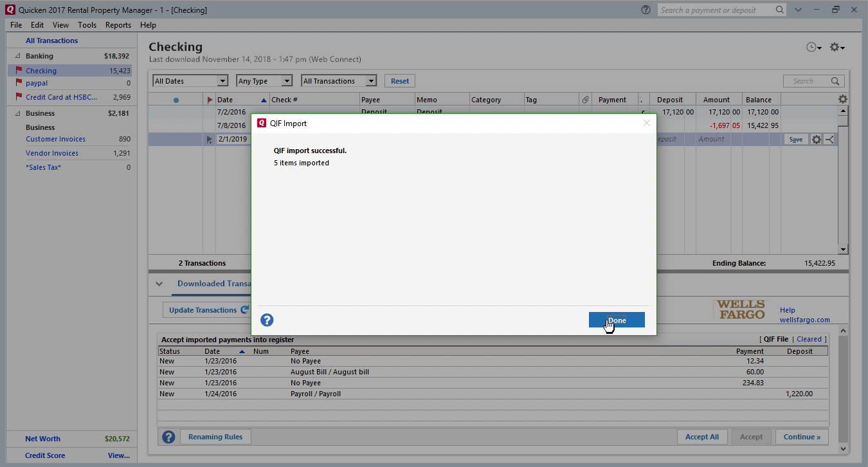
Task: Open the View menu
Action: click(x=60, y=25)
